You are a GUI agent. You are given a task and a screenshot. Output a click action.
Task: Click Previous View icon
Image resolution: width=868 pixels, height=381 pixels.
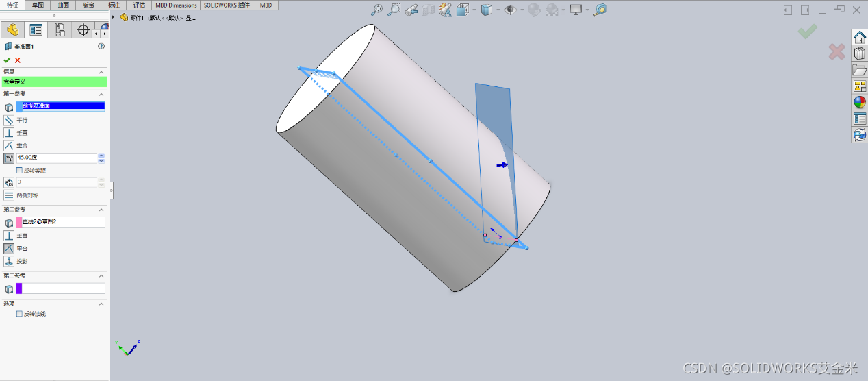click(411, 10)
